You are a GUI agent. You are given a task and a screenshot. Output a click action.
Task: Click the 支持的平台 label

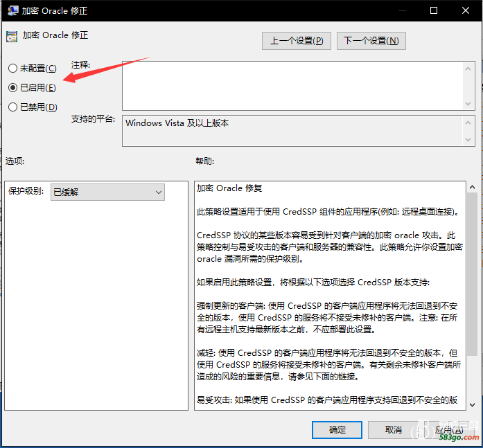[93, 119]
